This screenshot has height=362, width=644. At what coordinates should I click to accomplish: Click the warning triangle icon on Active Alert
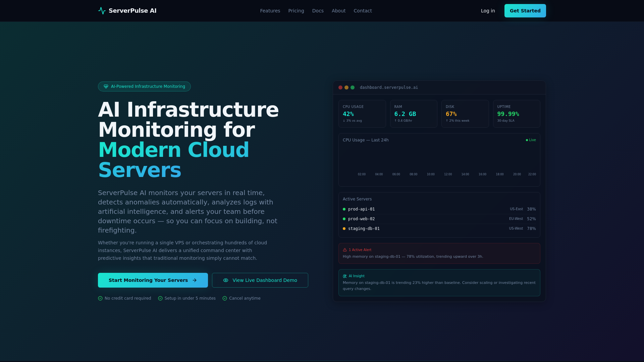(x=345, y=250)
